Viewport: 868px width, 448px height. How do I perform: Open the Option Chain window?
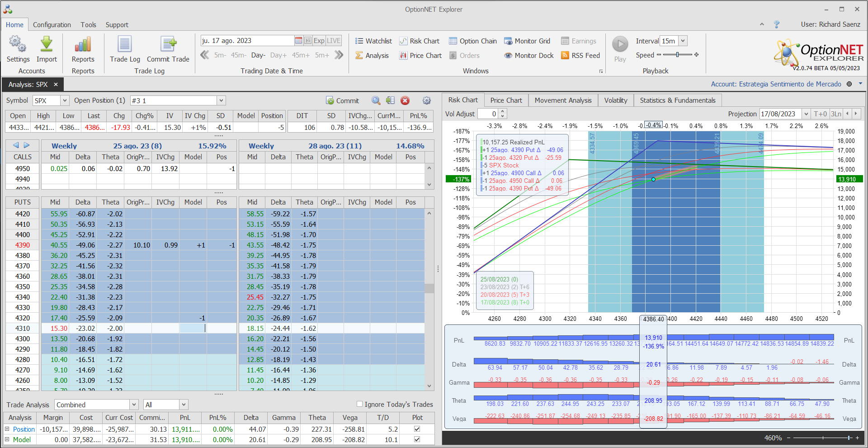(472, 41)
